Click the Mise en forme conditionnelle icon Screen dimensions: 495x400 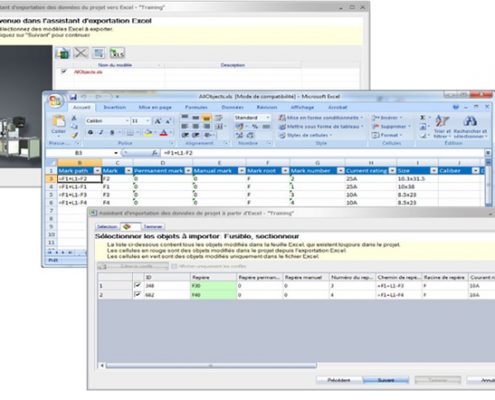[282, 118]
